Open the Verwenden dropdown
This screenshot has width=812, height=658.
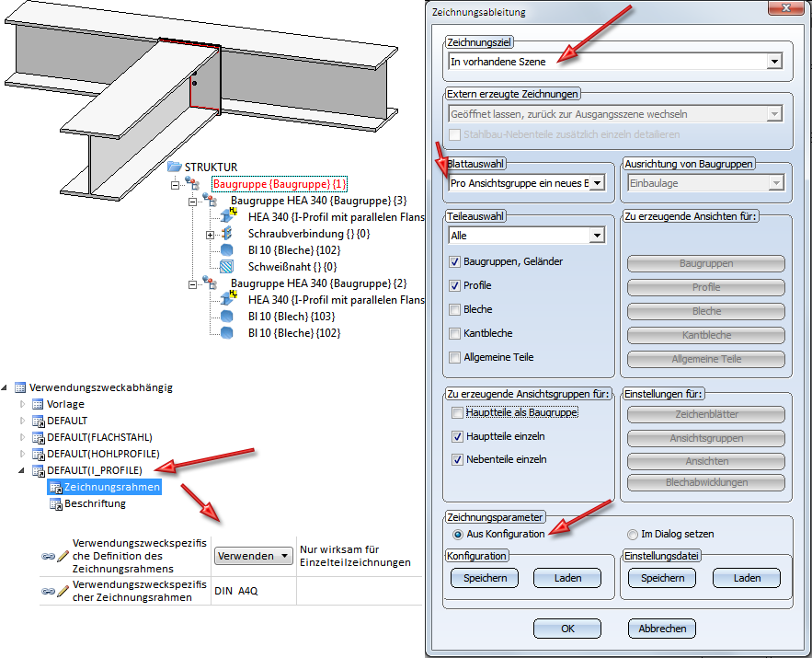pos(253,556)
